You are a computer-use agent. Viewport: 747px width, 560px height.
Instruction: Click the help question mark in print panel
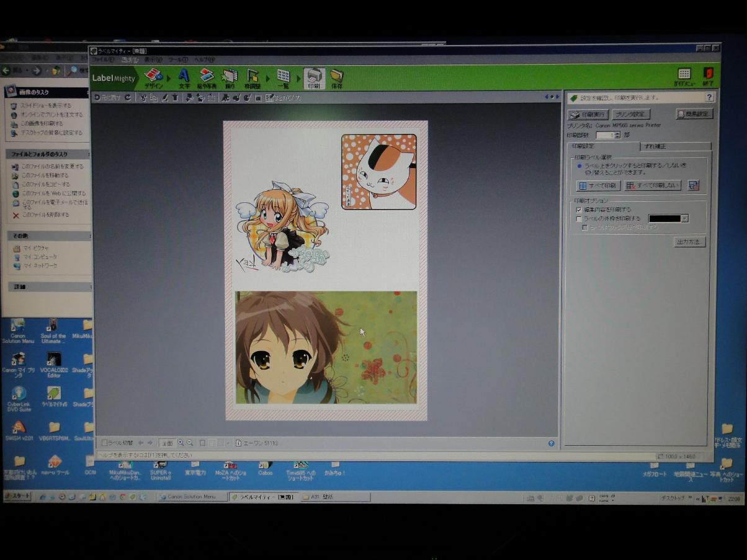[x=709, y=97]
